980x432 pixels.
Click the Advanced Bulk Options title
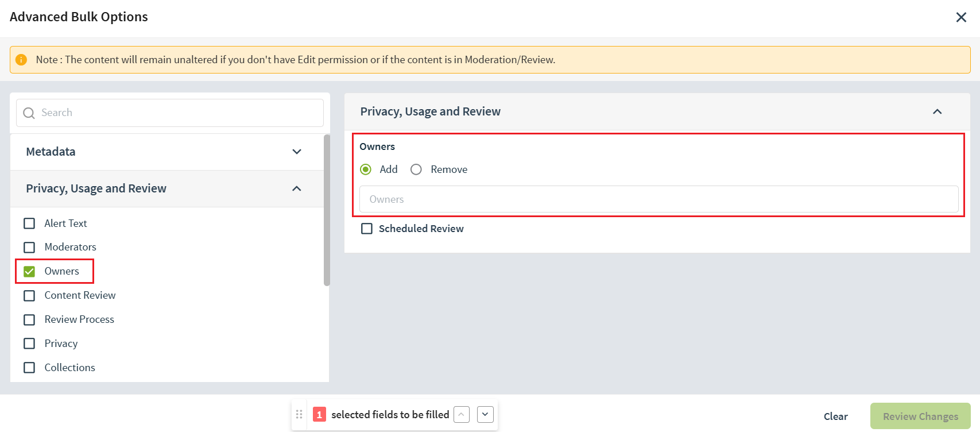tap(79, 17)
